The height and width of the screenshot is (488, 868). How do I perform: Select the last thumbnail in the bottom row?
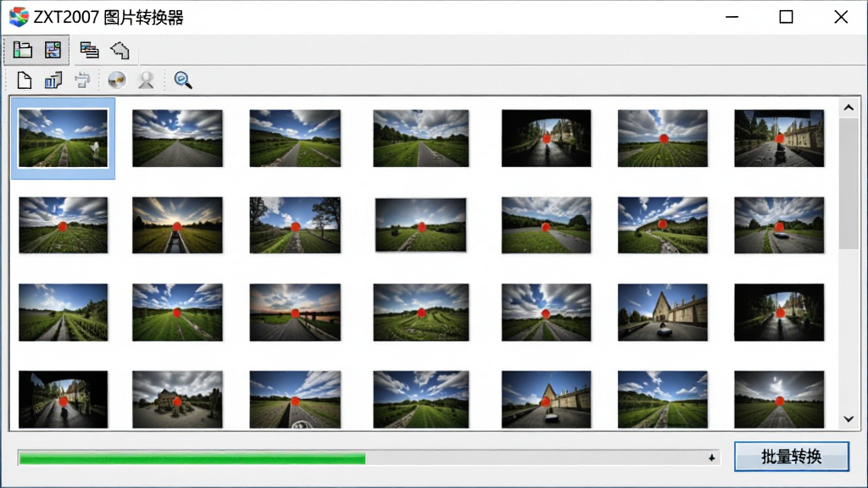click(780, 400)
